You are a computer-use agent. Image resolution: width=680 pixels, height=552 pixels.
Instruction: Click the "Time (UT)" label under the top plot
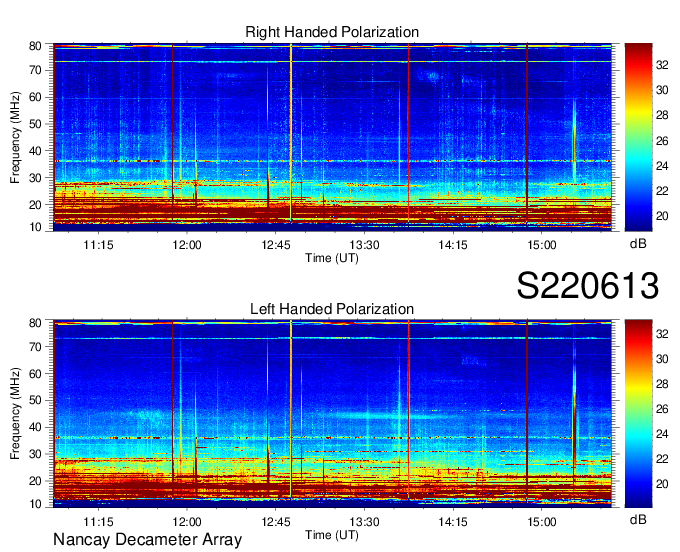pyautogui.click(x=332, y=258)
